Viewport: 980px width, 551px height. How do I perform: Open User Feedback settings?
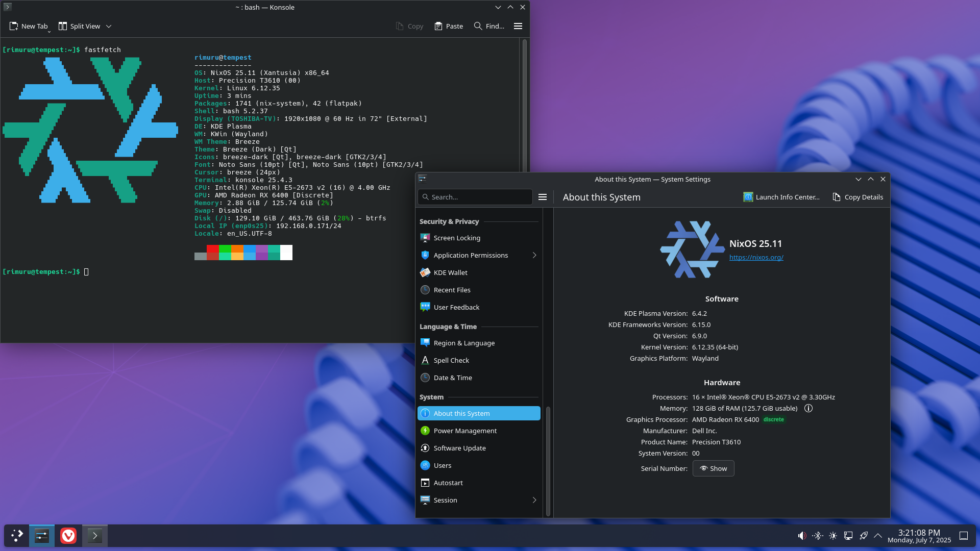[x=479, y=307]
